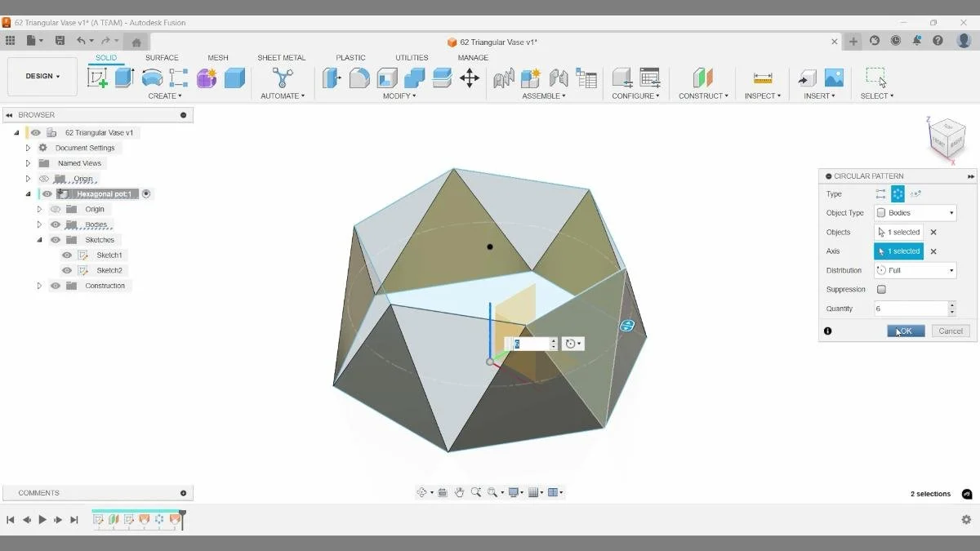The width and height of the screenshot is (980, 551).
Task: Select the Press Pull tool
Action: click(x=332, y=78)
